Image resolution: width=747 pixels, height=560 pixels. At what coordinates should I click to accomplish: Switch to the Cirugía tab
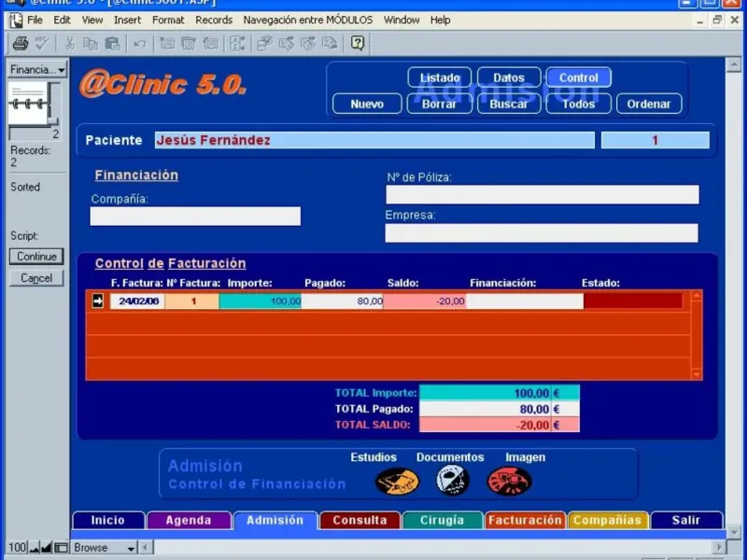coord(442,520)
